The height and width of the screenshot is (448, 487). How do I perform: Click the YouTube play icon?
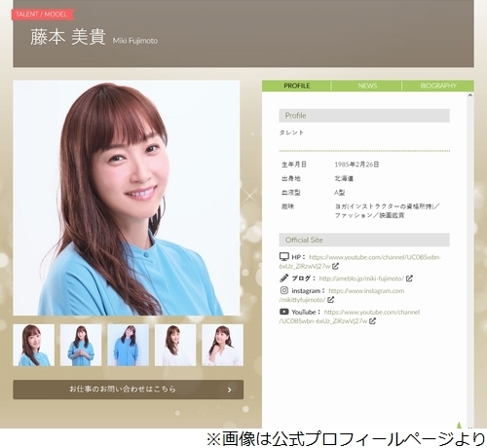(x=283, y=312)
